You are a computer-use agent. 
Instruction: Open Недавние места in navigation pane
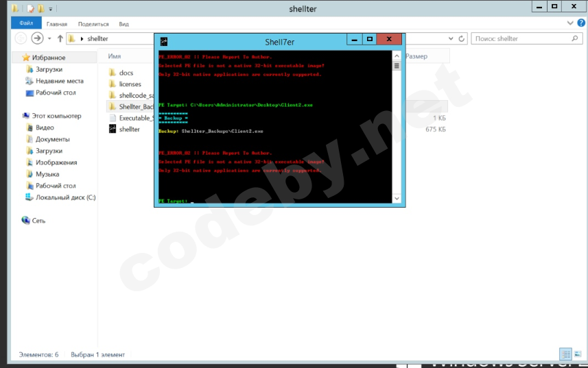pos(59,81)
